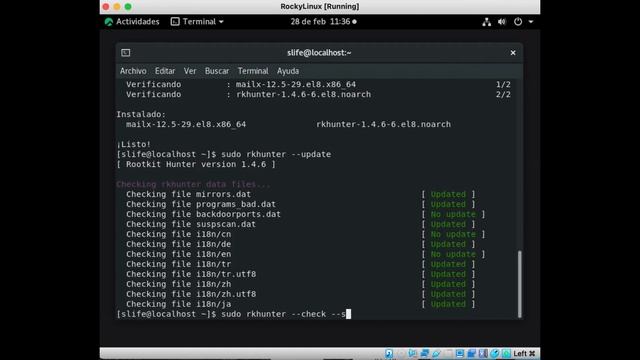Screen dimensions: 640x360
Task: Click 'rkhunter-1.4.6-6.el8.noarch' under Instalado
Action: (x=383, y=124)
